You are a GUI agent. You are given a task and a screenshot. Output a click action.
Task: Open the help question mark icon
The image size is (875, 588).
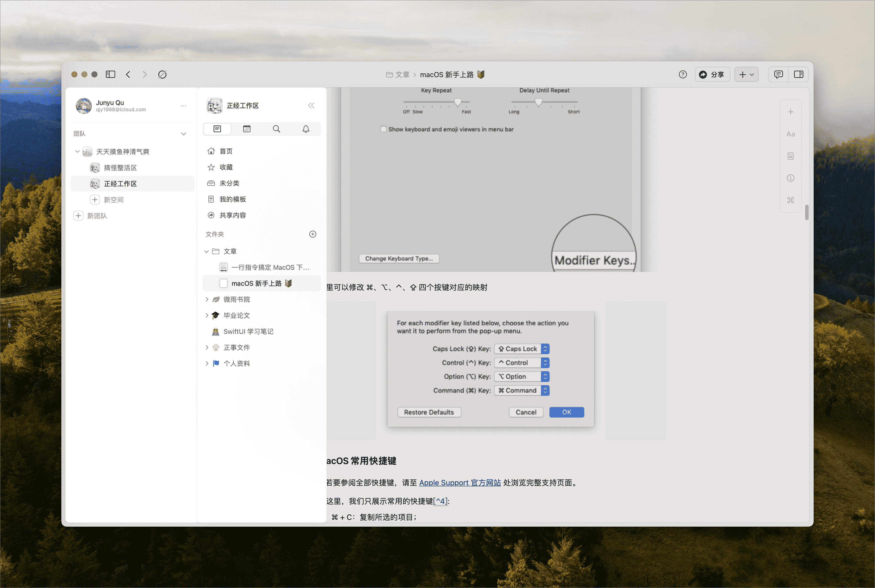683,75
